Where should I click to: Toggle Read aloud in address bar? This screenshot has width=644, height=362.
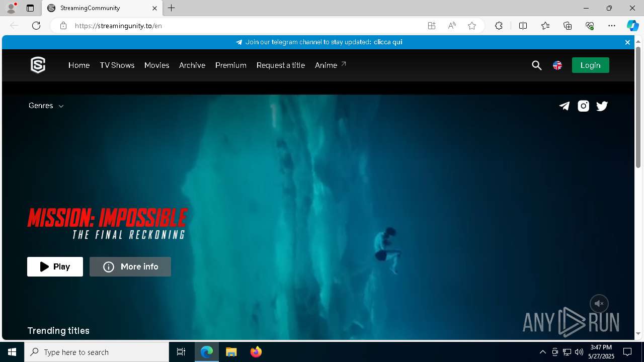point(452,26)
